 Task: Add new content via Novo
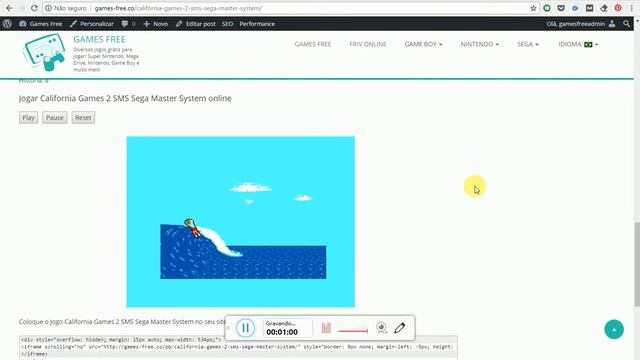pyautogui.click(x=156, y=24)
